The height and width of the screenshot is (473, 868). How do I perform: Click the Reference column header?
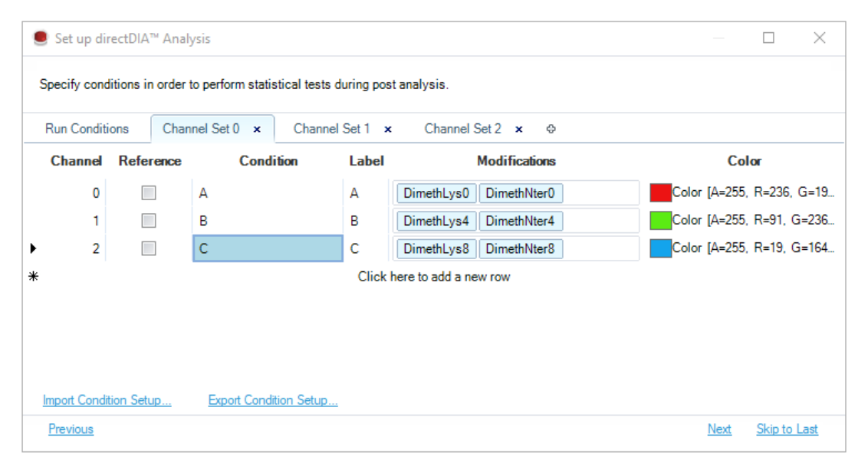(150, 161)
